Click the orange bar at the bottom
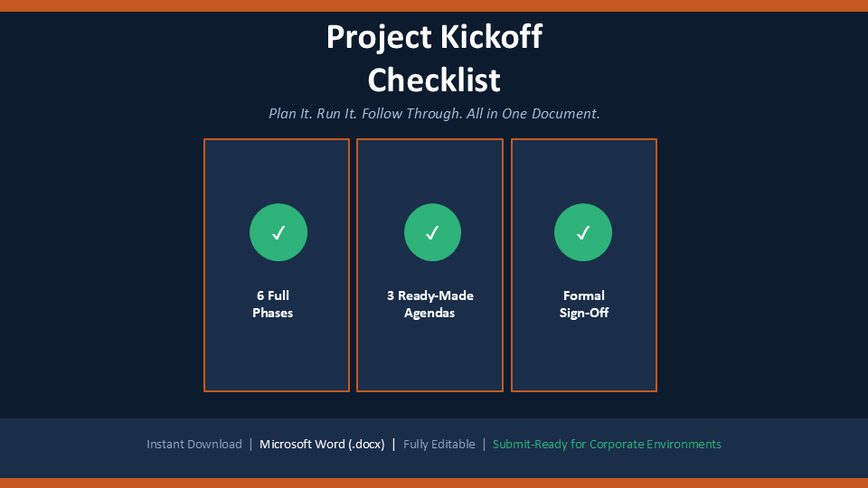 pos(434,483)
